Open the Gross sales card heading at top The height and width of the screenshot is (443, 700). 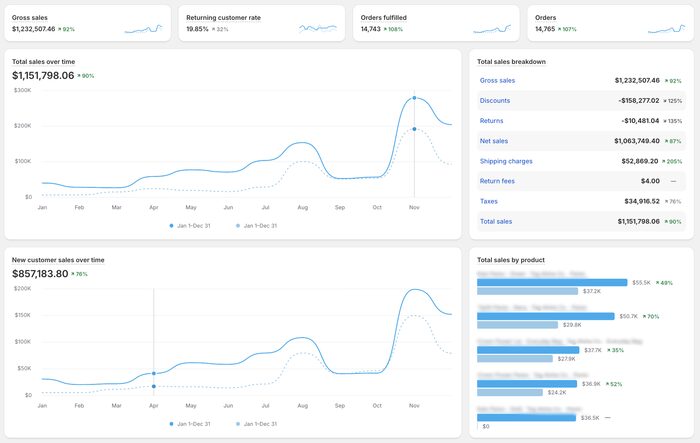(x=29, y=17)
